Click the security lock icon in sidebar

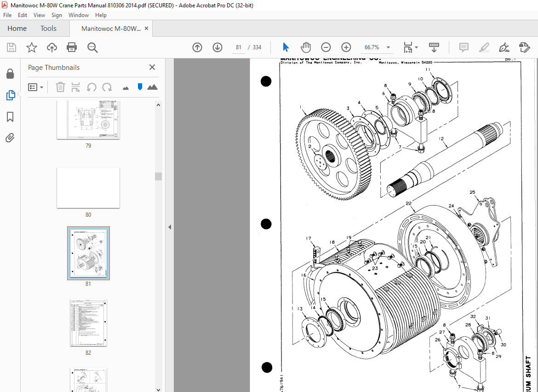10,74
